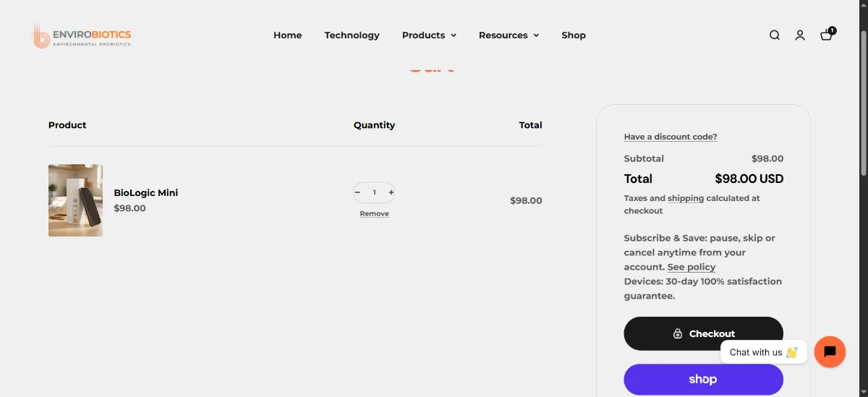Screen dimensions: 868x397
Task: Remove BioLogic Mini from cart
Action: (x=375, y=213)
